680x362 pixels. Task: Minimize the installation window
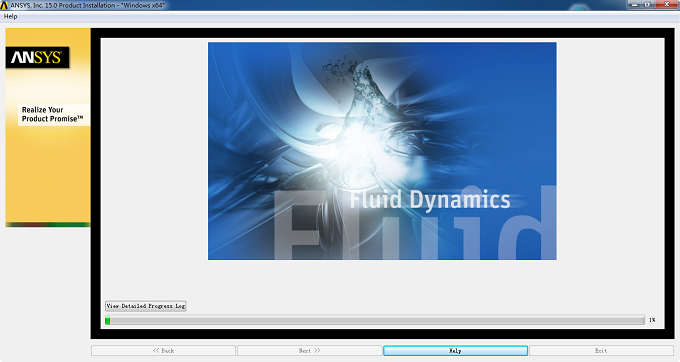point(635,4)
